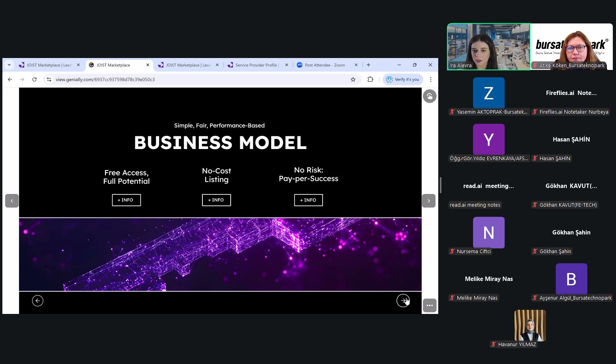The height and width of the screenshot is (364, 616).
Task: Go to next slide with circled right arrow
Action: (x=403, y=301)
